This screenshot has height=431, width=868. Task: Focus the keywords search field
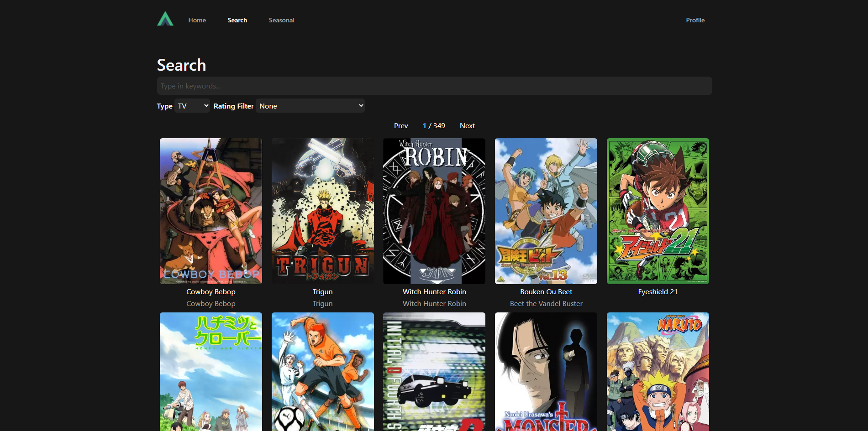click(434, 86)
